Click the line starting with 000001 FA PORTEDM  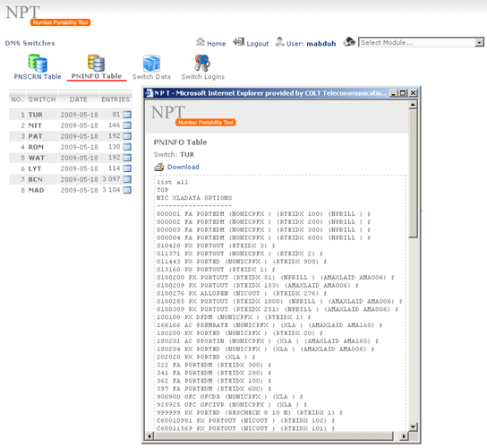coord(264,214)
